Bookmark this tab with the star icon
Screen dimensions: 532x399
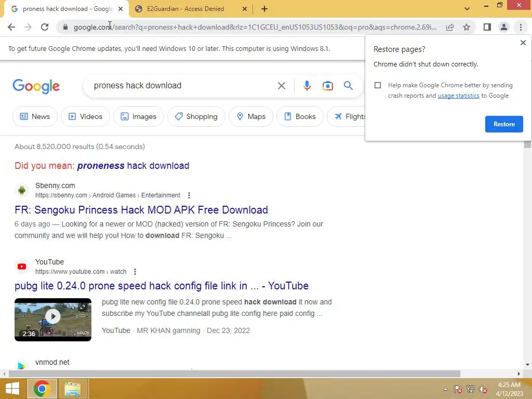click(467, 27)
